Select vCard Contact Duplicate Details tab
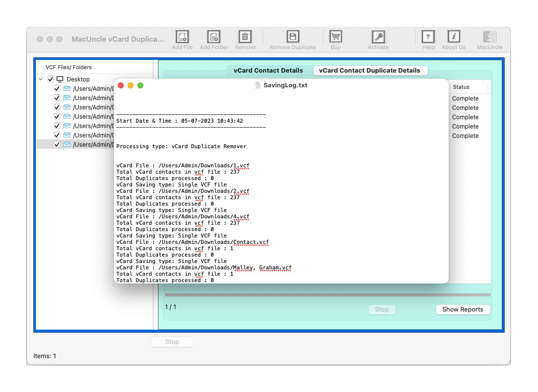 369,71
